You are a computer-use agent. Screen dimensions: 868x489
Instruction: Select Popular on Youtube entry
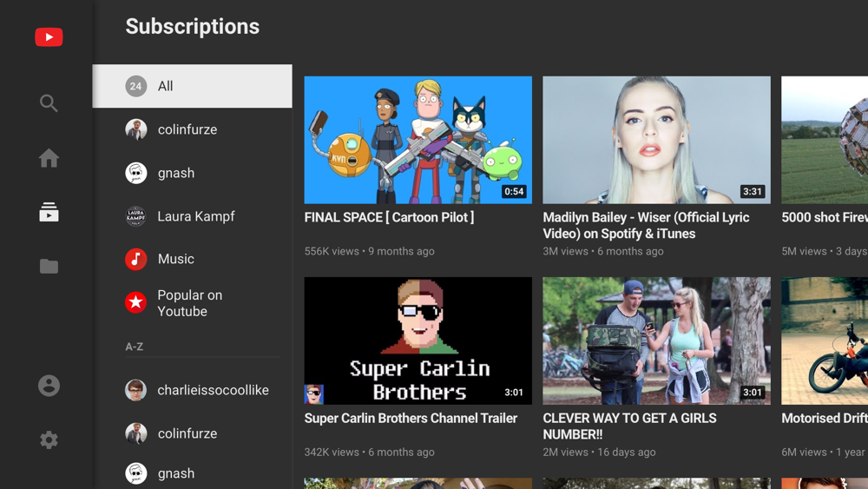click(192, 303)
